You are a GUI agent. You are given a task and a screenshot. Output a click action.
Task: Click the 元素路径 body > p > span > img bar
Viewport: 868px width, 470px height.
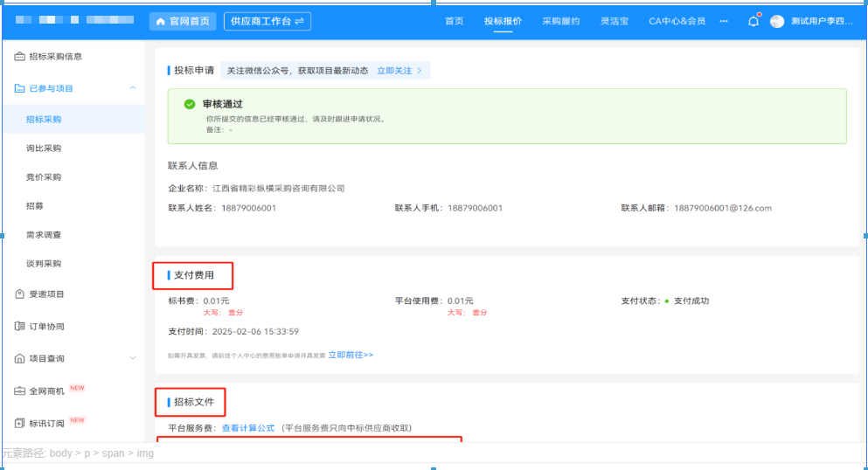pos(78,453)
